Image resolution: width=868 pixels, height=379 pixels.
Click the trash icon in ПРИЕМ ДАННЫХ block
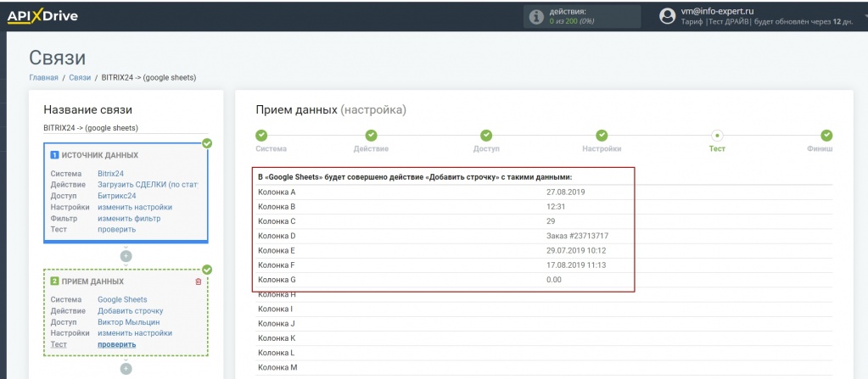pyautogui.click(x=199, y=281)
